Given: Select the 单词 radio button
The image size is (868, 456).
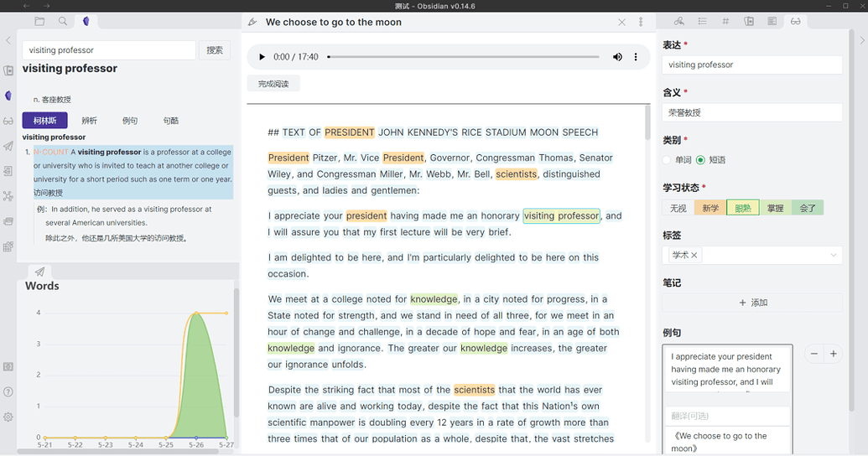Looking at the screenshot, I should tap(668, 160).
